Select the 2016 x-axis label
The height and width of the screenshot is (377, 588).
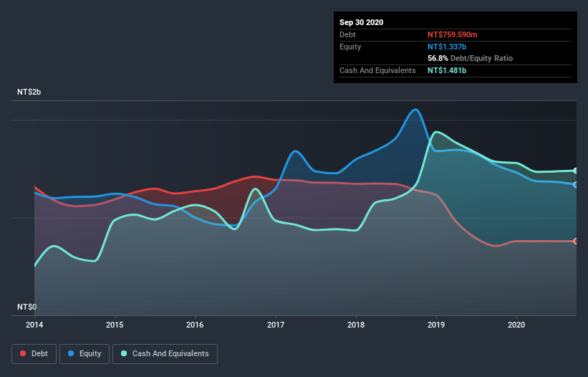click(x=195, y=325)
